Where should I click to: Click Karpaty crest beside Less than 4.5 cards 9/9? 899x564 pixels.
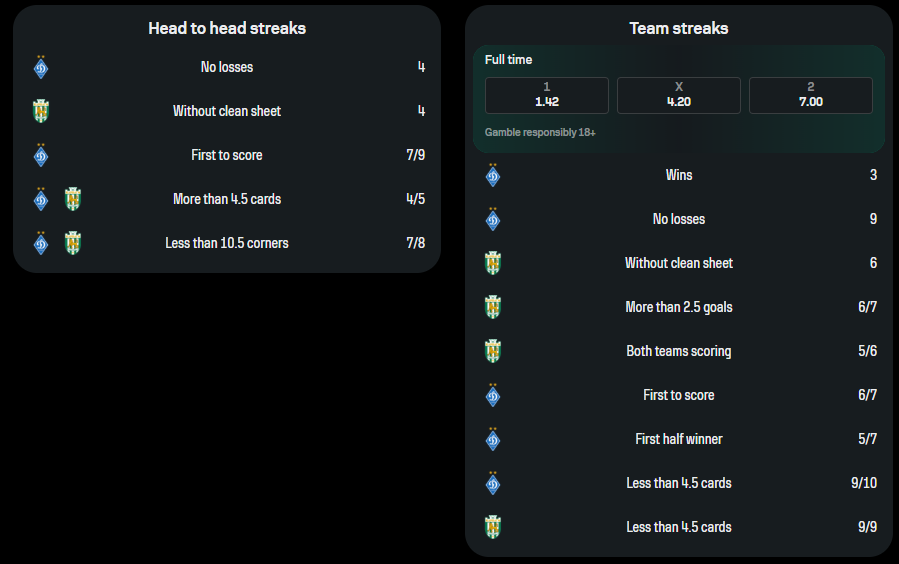493,527
